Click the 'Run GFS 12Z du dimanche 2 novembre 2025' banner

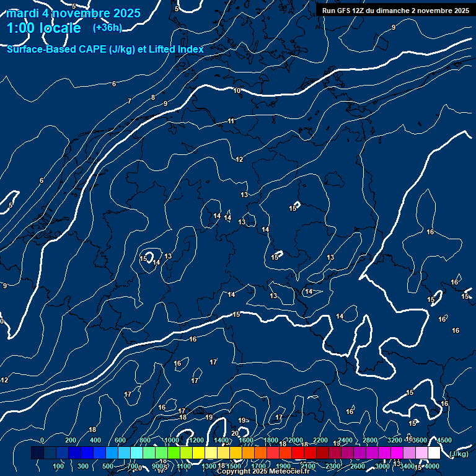395,11
